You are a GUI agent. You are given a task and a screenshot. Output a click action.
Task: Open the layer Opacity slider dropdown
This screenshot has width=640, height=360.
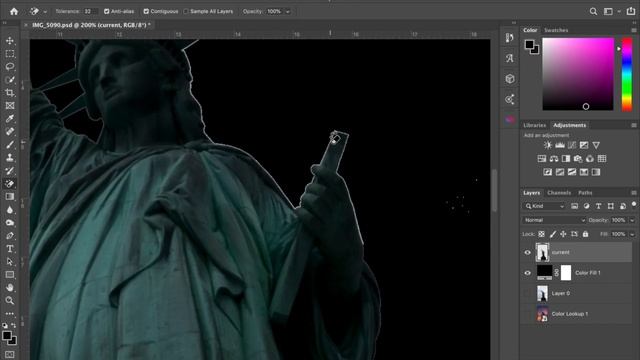point(632,220)
